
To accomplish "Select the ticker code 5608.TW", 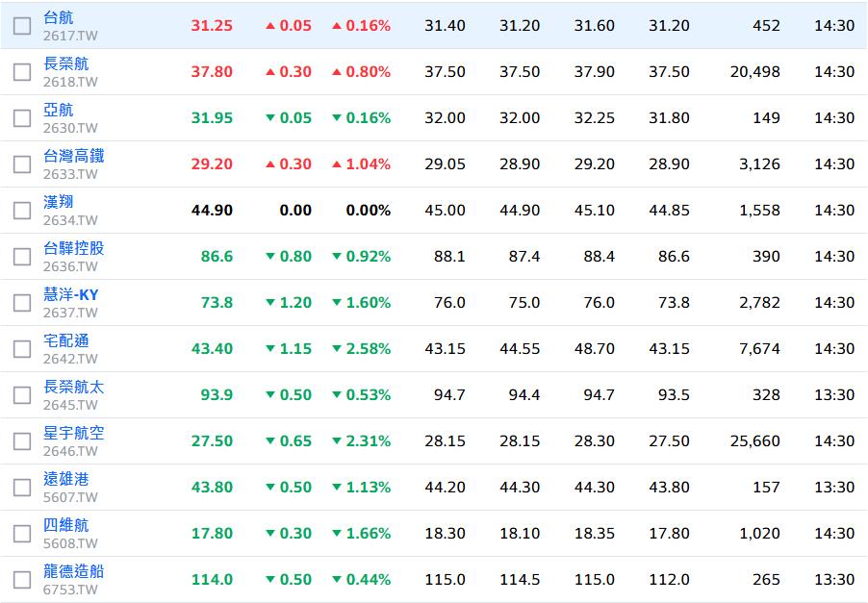I will pos(70,543).
